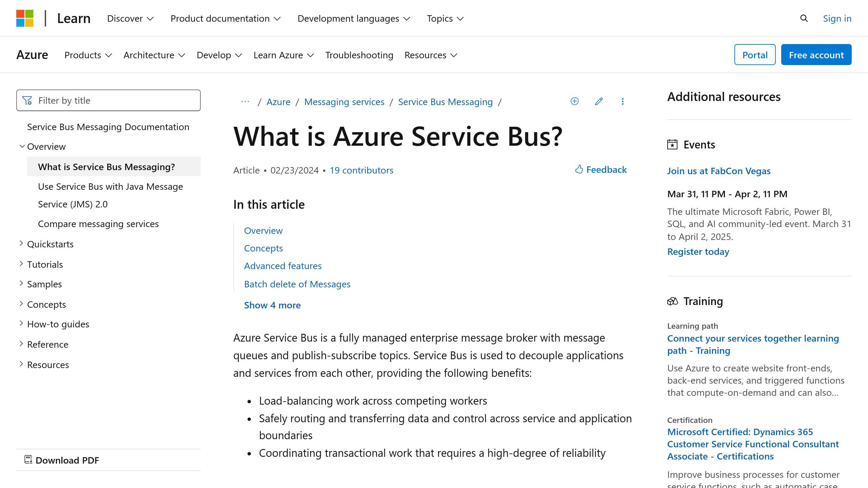Open the Learn Azure menu
This screenshot has width=868, height=488.
click(284, 55)
